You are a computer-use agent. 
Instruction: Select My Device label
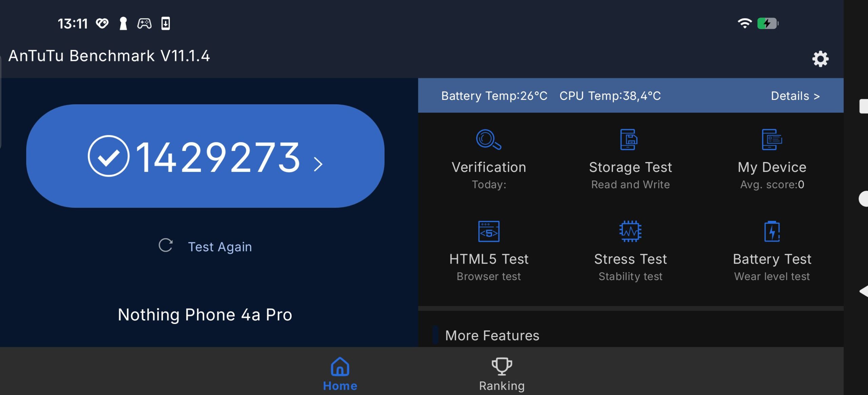point(772,167)
